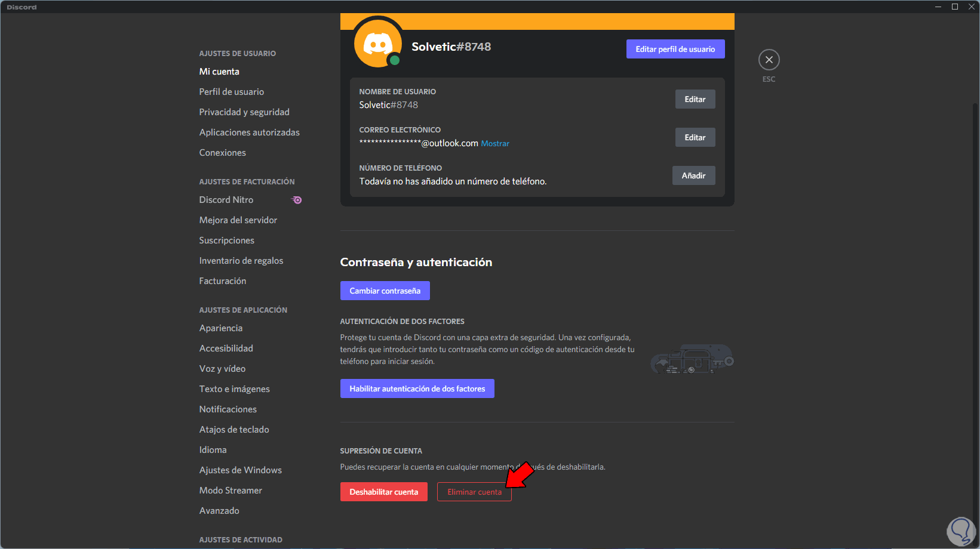Click Añadir to add phone number

(x=694, y=175)
